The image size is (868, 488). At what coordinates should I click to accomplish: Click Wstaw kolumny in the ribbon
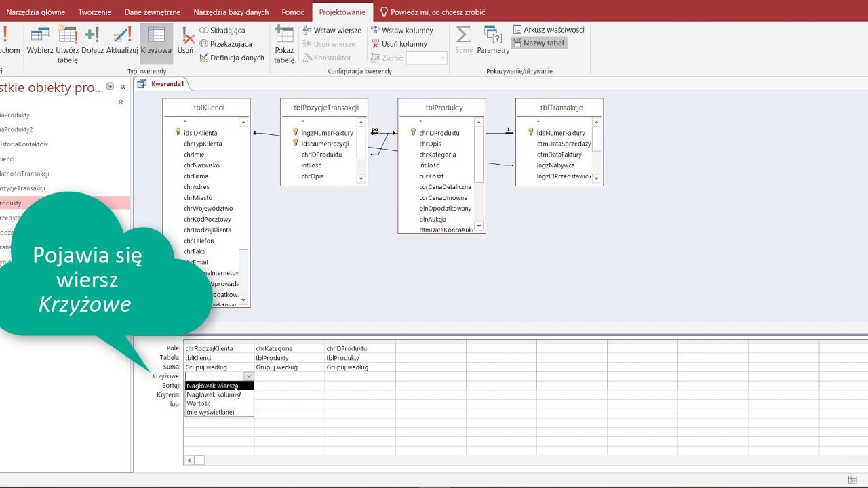pyautogui.click(x=402, y=30)
